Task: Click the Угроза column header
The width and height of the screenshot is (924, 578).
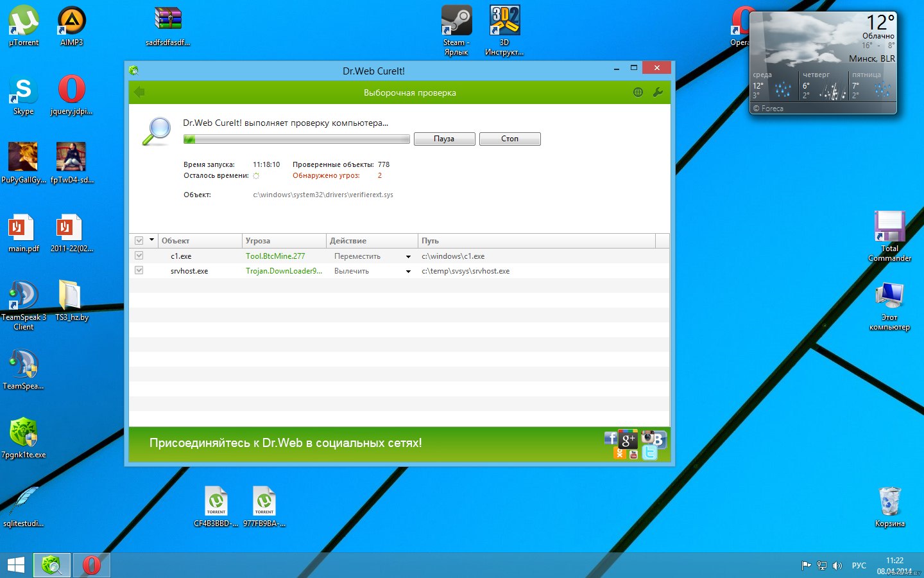Action: (x=284, y=241)
